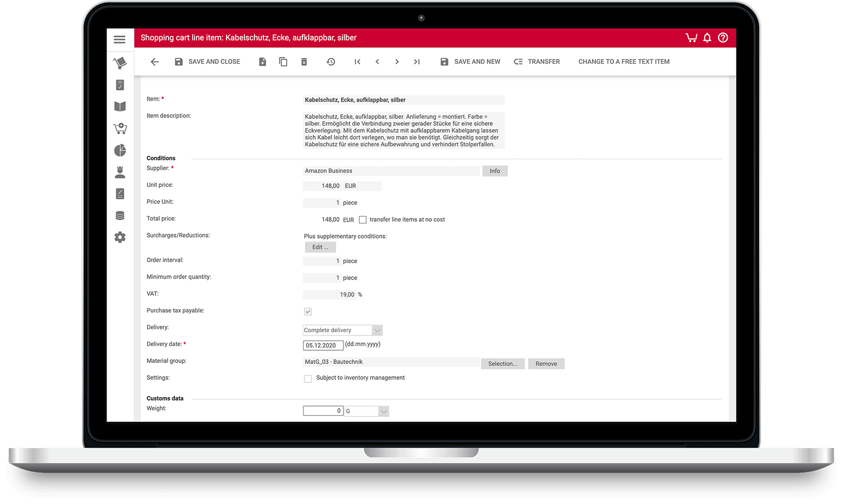Open the weight unit dropdown
This screenshot has width=843, height=504.
pyautogui.click(x=383, y=411)
